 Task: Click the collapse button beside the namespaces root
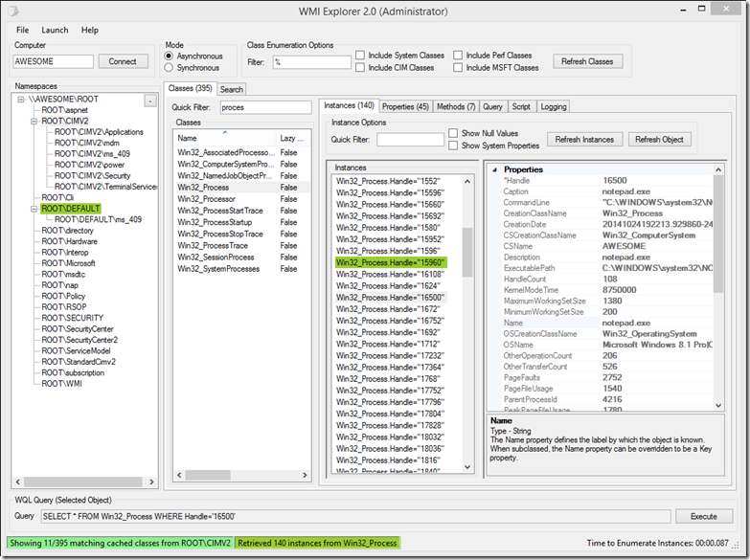(x=150, y=101)
